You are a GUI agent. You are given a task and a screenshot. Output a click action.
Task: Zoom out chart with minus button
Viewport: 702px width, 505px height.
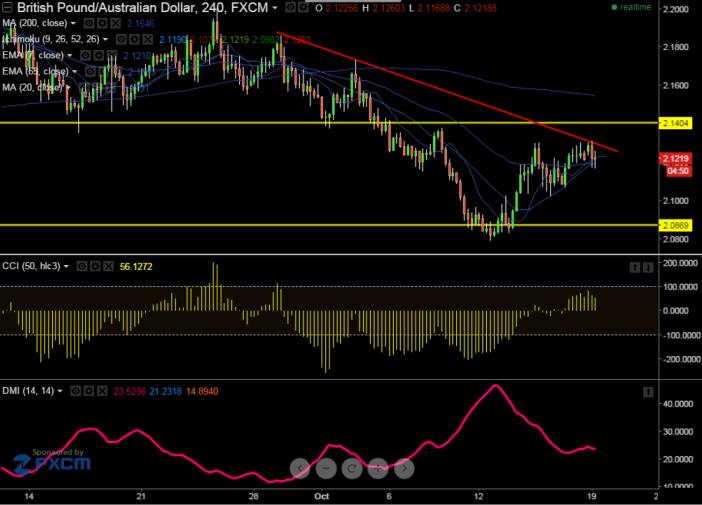326,468
